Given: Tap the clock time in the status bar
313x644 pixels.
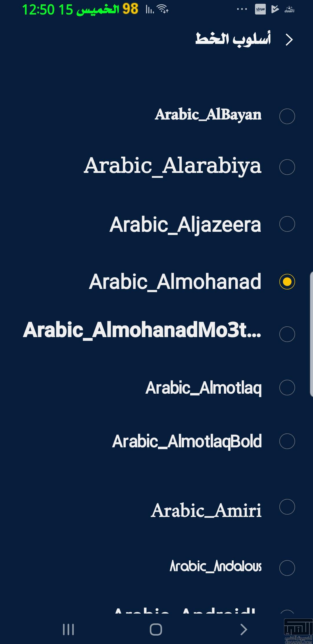Looking at the screenshot, I should 38,10.
